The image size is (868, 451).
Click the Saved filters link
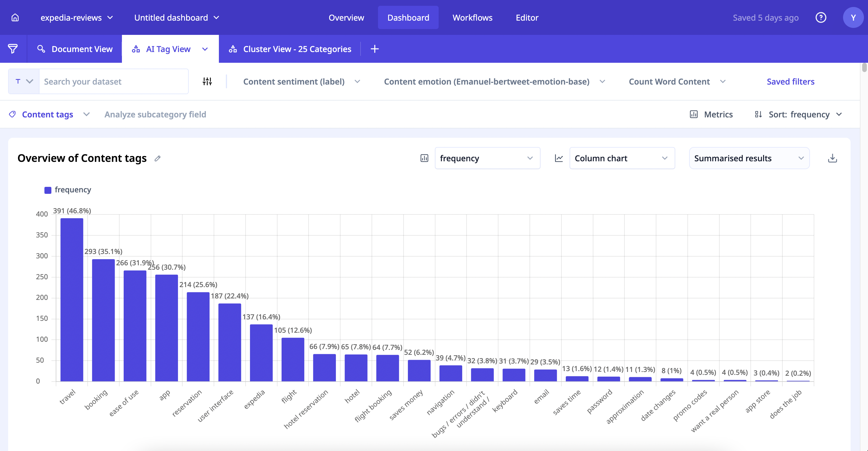790,82
